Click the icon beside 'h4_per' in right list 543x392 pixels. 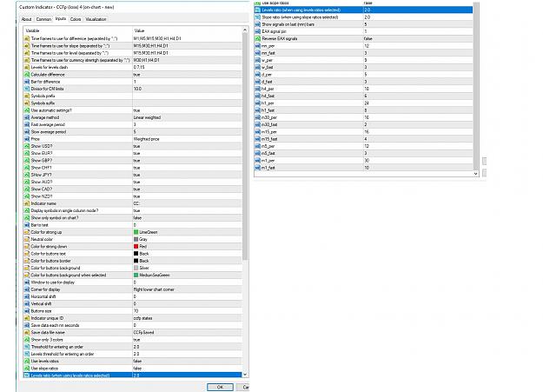click(258, 89)
